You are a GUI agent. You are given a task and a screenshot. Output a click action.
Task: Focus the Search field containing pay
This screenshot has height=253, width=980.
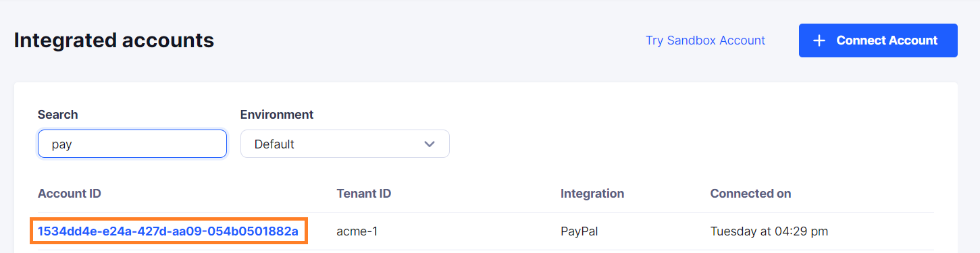point(132,144)
